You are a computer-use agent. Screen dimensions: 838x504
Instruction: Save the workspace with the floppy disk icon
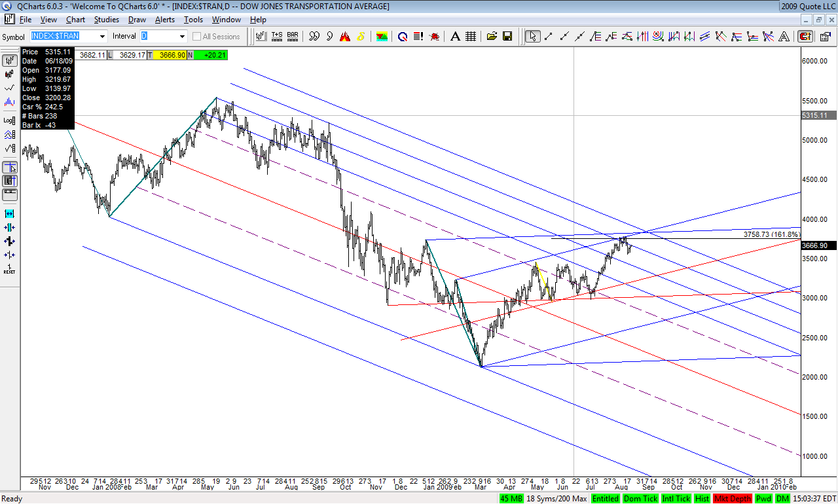click(x=507, y=37)
